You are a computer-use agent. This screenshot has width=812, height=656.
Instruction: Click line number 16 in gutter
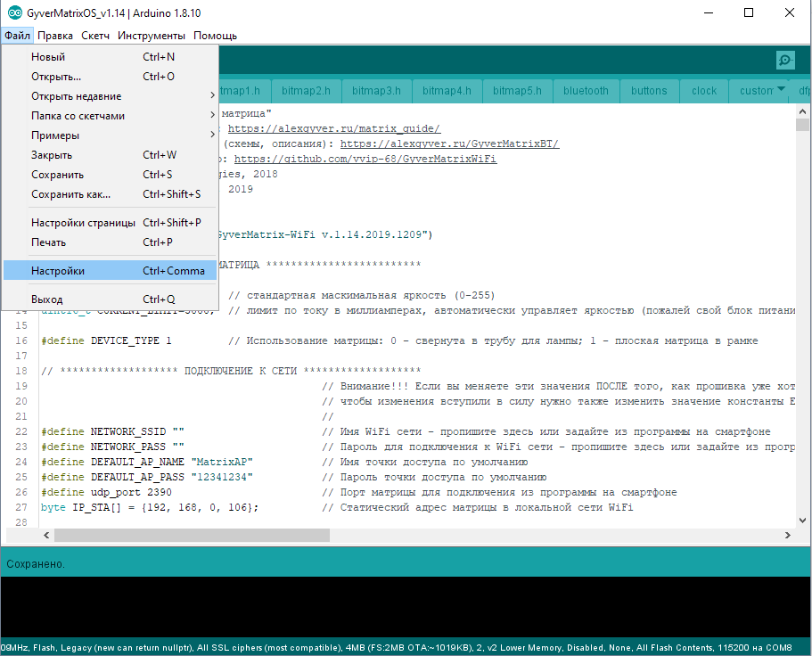(21, 340)
